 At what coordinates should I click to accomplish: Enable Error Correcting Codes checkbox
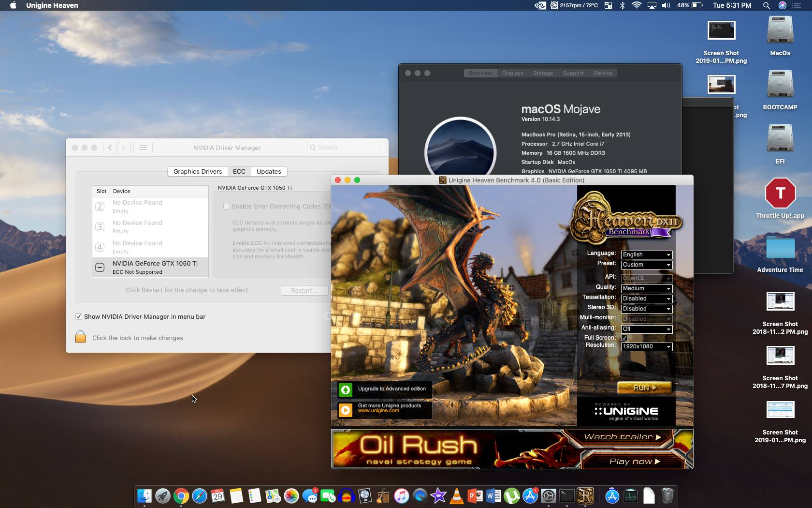(226, 206)
